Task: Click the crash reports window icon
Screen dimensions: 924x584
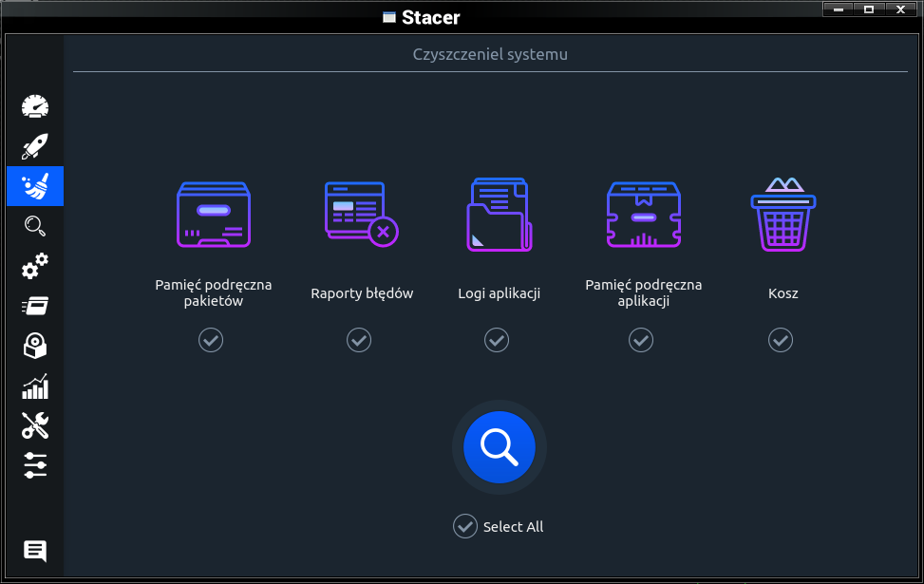Action: (361, 215)
